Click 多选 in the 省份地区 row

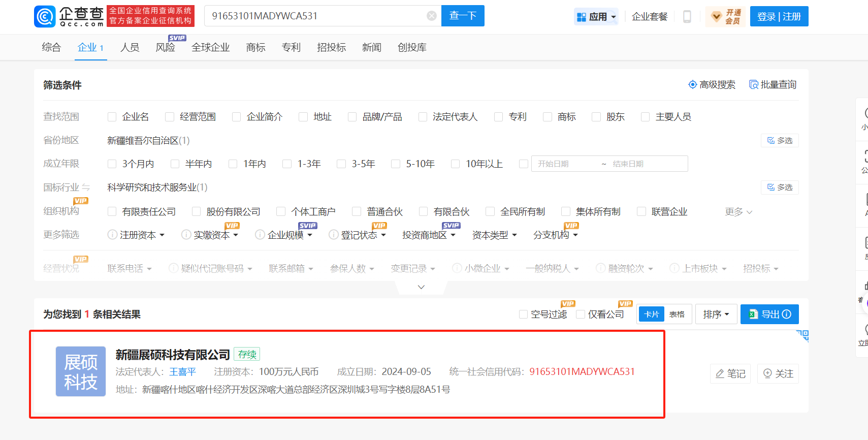(780, 141)
